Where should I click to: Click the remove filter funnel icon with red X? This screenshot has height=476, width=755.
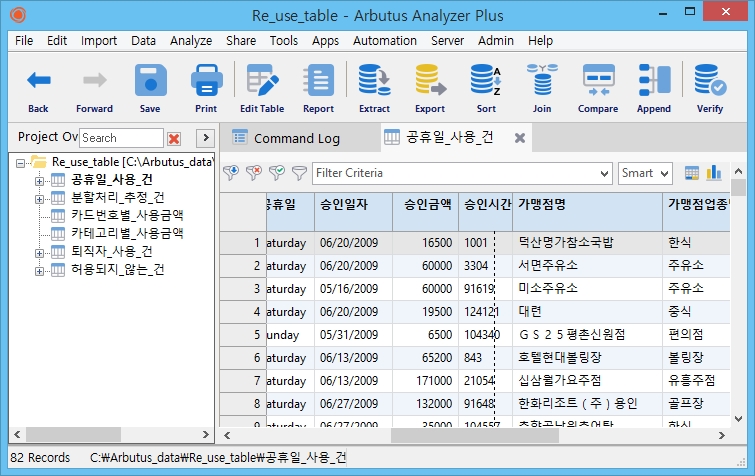(254, 173)
